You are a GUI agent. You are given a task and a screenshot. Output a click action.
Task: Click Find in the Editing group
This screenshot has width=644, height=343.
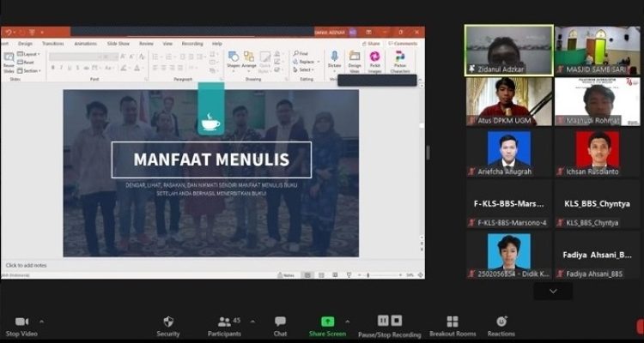click(301, 54)
